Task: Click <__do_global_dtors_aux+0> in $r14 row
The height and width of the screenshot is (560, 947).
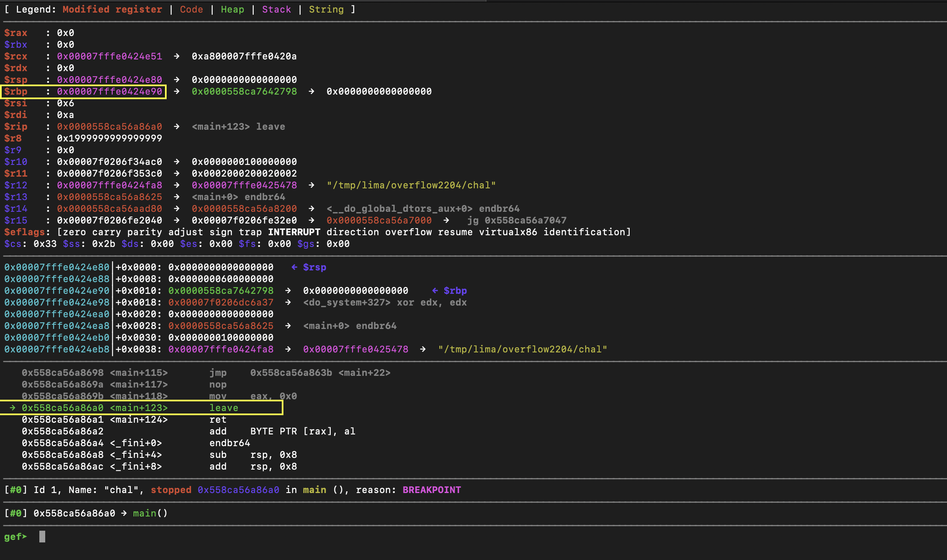Action: pos(400,208)
